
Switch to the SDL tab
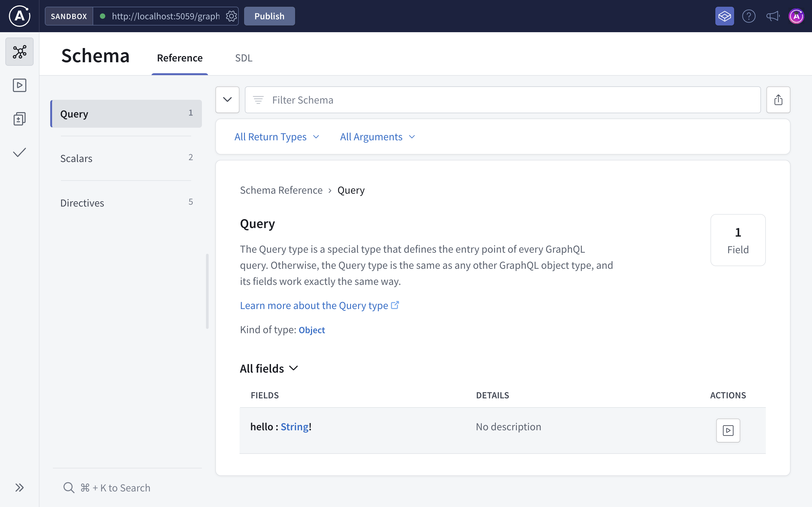(243, 58)
